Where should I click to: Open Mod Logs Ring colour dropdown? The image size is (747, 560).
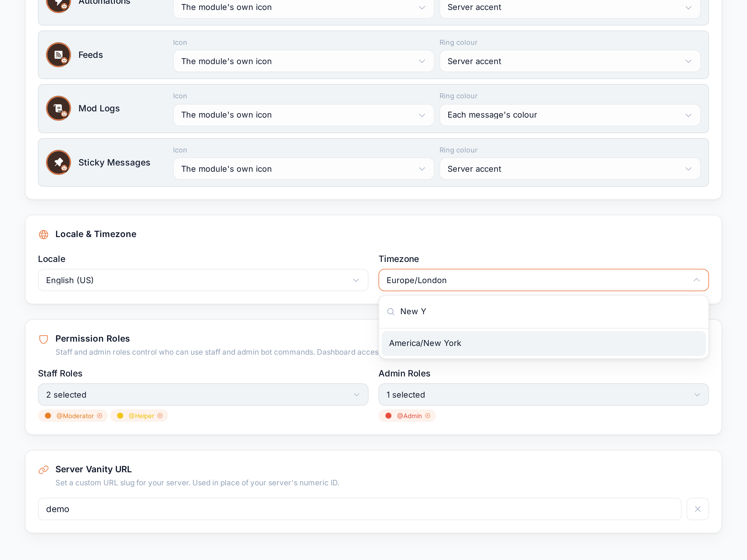pyautogui.click(x=570, y=115)
